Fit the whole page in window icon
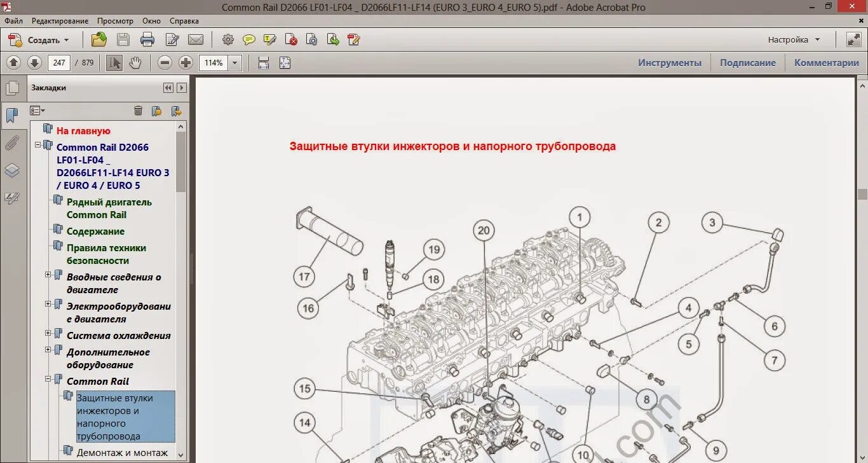This screenshot has width=868, height=463. pos(285,62)
